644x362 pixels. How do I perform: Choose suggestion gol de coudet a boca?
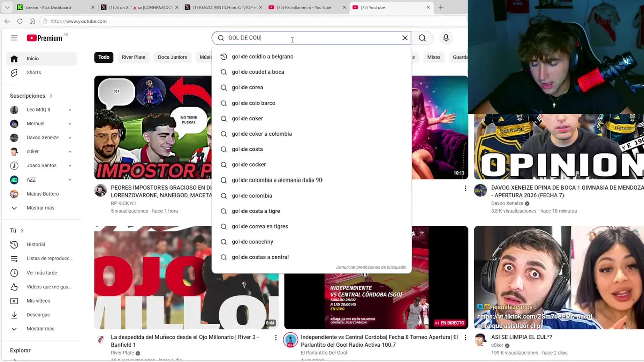[x=311, y=72]
